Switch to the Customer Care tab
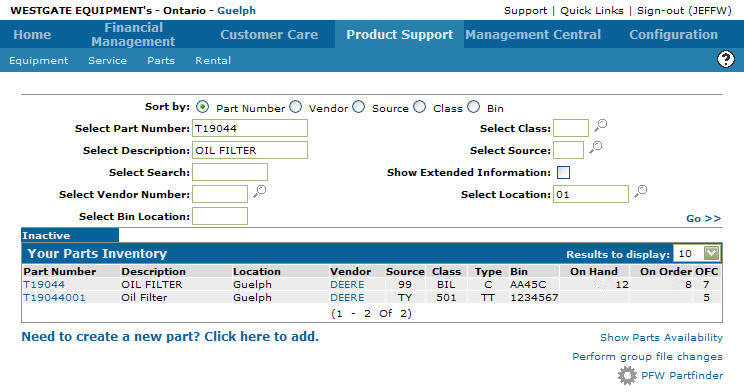744x392 pixels. pos(269,35)
